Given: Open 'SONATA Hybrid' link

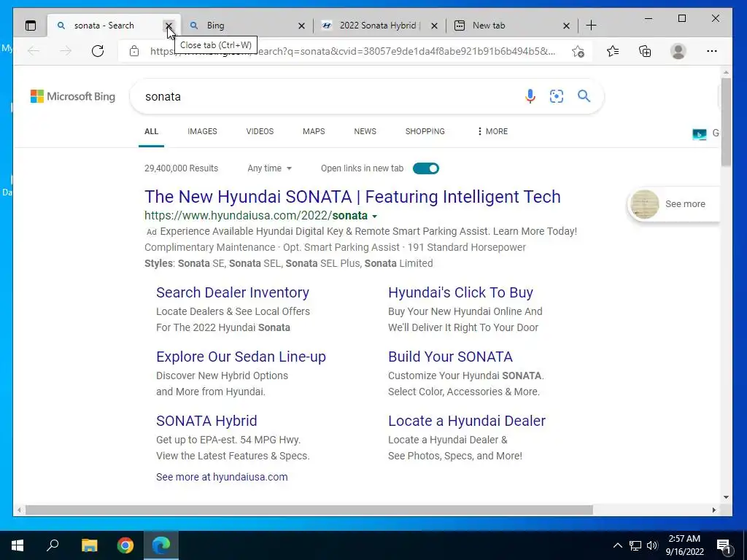Looking at the screenshot, I should click(x=206, y=421).
